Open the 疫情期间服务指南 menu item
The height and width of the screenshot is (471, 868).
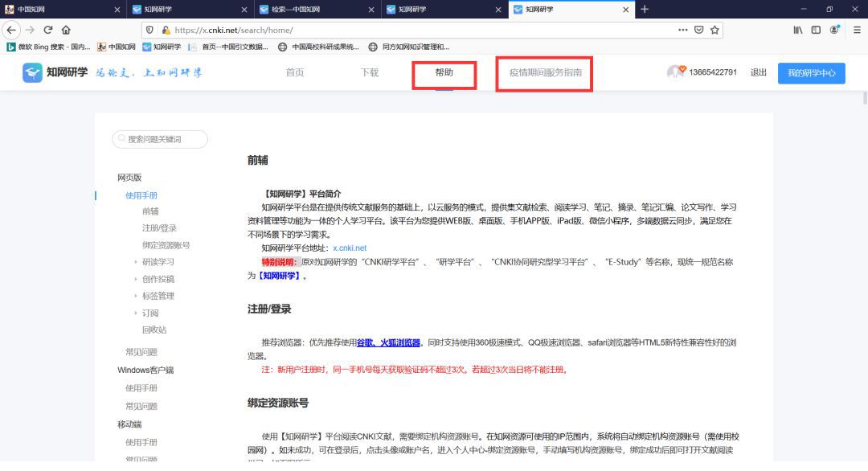pos(545,72)
